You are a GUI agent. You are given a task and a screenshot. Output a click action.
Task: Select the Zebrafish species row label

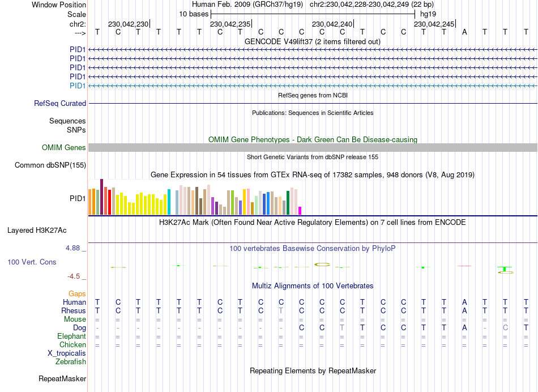pyautogui.click(x=71, y=361)
